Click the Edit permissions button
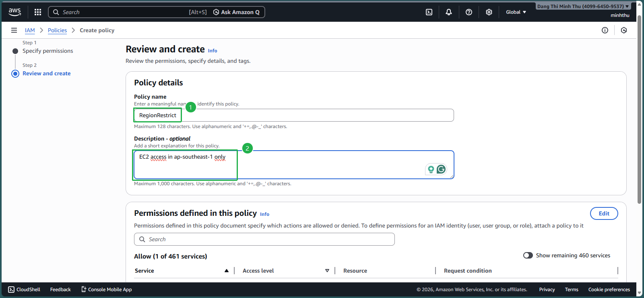 tap(604, 213)
